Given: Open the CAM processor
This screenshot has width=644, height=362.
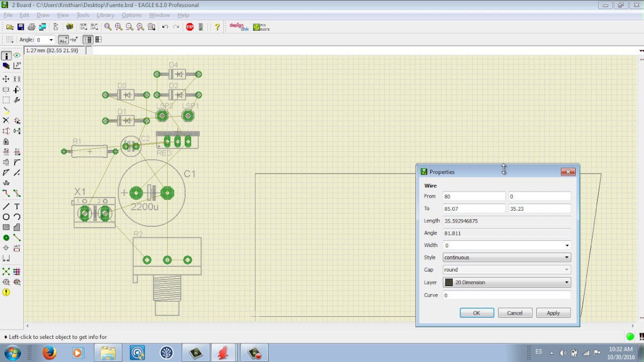Looking at the screenshot, I should click(43, 27).
